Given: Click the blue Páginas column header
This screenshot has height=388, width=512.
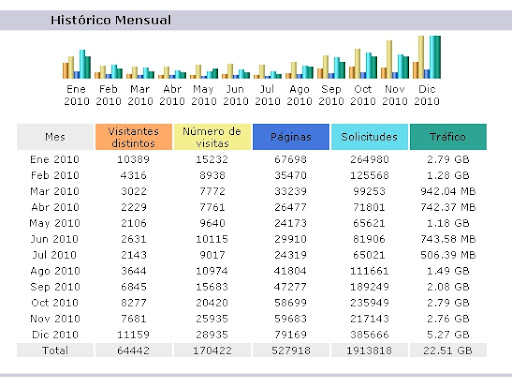Looking at the screenshot, I should coord(291,137).
